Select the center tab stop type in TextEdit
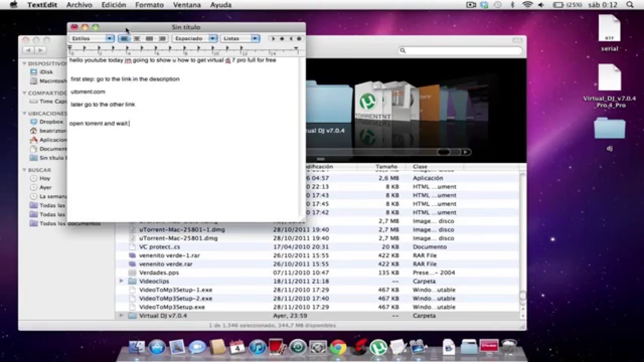644x362 pixels. point(282,39)
